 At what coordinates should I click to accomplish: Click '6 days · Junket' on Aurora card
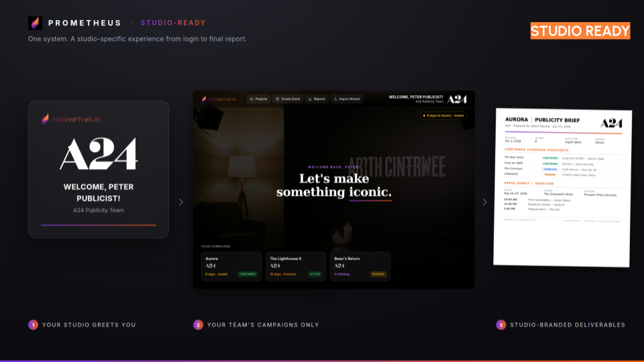[217, 274]
